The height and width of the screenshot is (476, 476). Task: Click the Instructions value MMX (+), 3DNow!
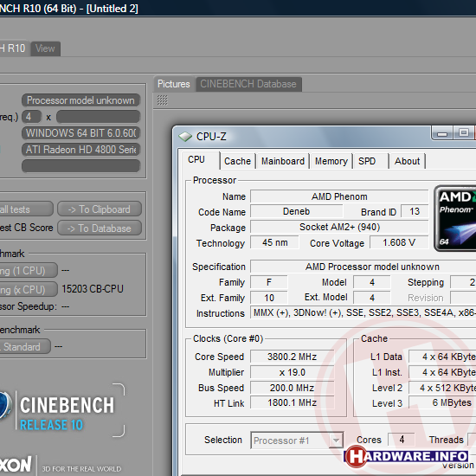[363, 312]
